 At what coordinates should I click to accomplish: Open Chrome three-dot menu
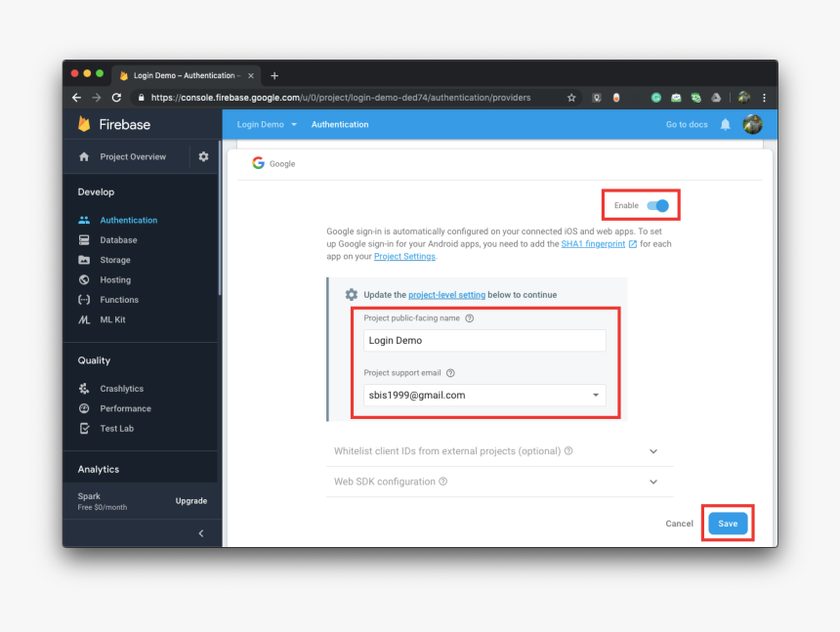(x=765, y=98)
